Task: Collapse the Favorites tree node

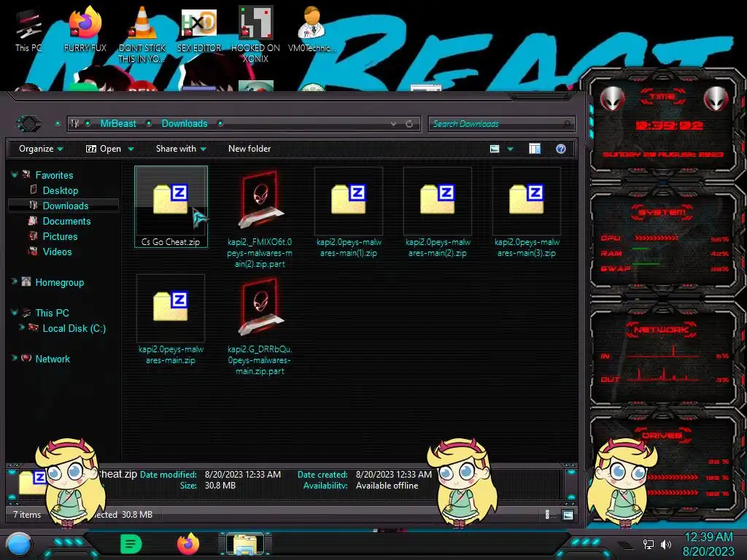Action: (x=15, y=175)
